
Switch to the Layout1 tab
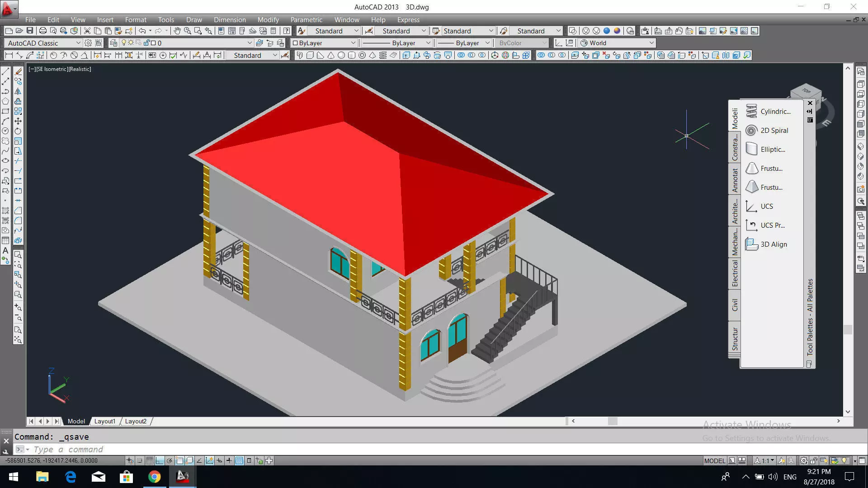[104, 421]
